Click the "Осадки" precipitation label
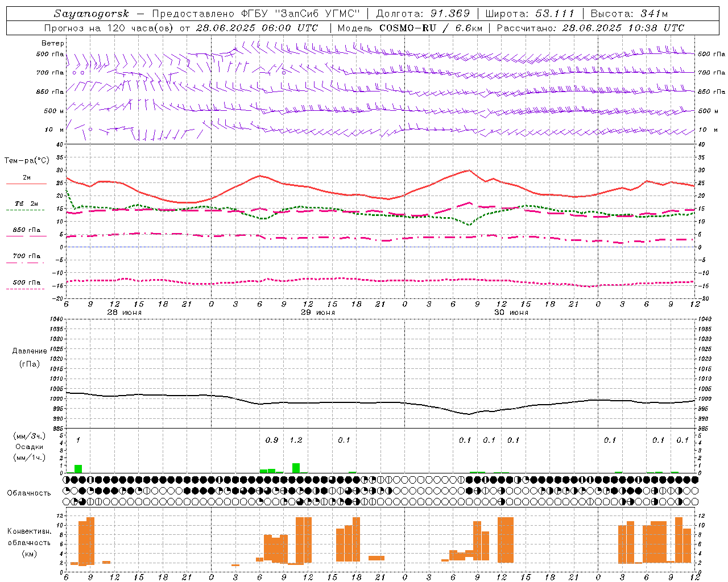 point(30,447)
